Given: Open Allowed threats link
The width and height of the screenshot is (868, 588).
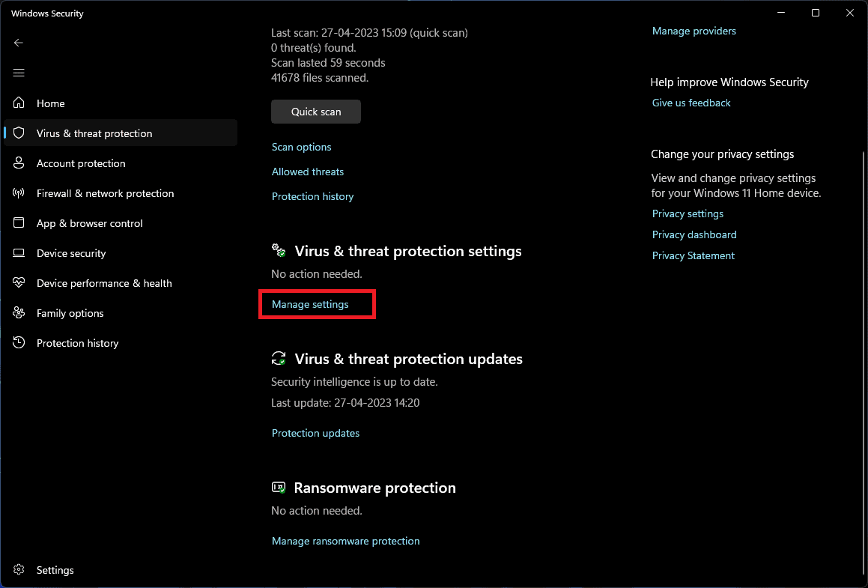Looking at the screenshot, I should coord(307,172).
